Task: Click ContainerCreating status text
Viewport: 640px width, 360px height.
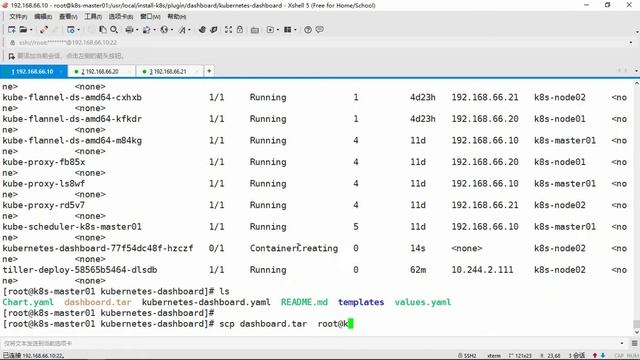Action: click(294, 248)
